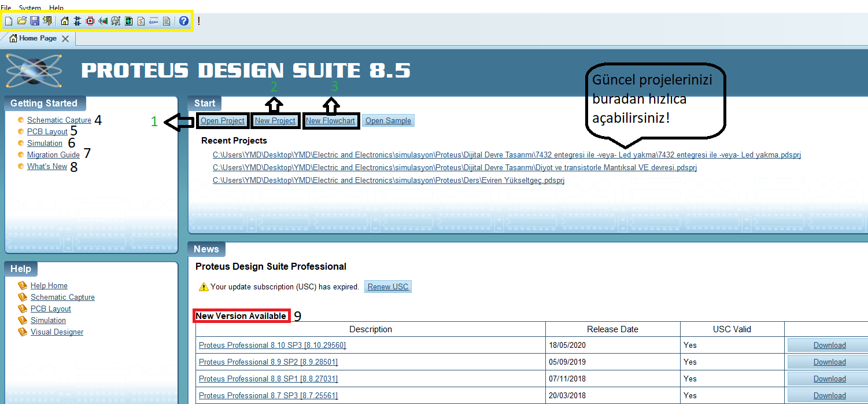Viewport: 868px width, 404px height.
Task: Open the File menu
Action: [x=6, y=8]
